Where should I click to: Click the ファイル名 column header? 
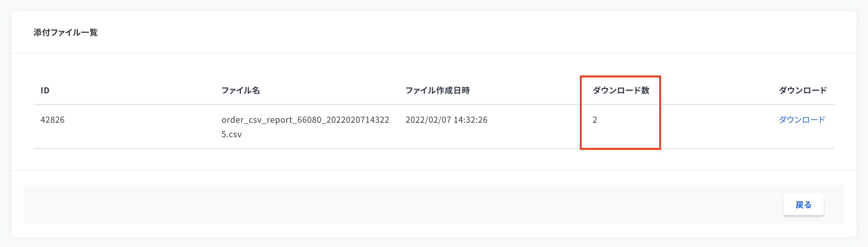(x=240, y=90)
